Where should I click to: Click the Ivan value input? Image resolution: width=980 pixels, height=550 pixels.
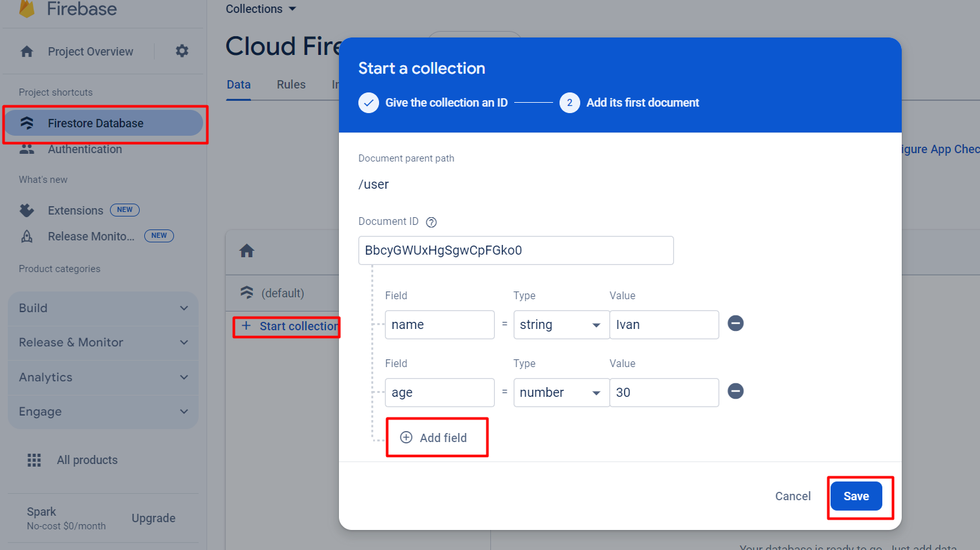[x=664, y=324]
